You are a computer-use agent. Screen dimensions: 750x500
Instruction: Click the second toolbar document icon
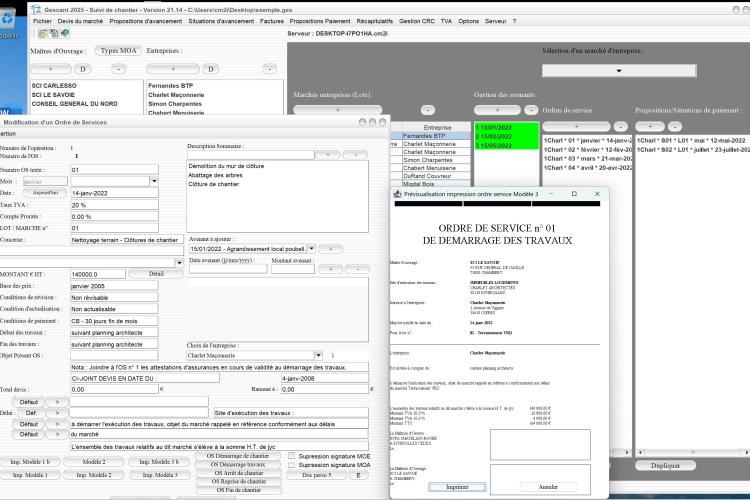pyautogui.click(x=54, y=33)
